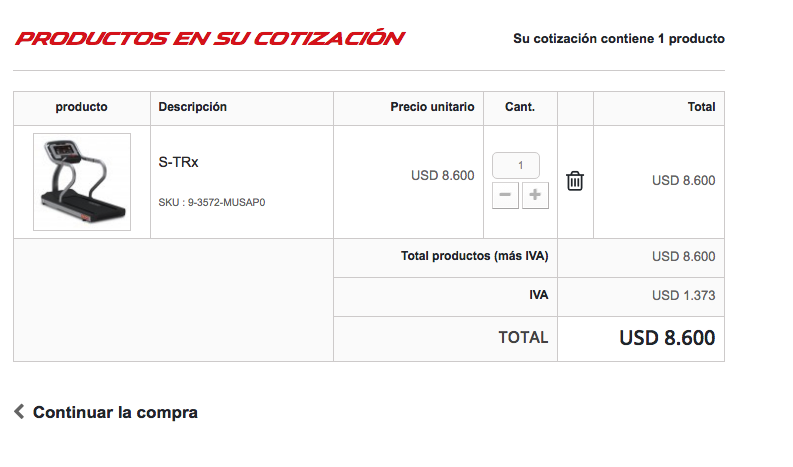Remove S-TRx with the trash icon
793x467 pixels.
tap(575, 181)
